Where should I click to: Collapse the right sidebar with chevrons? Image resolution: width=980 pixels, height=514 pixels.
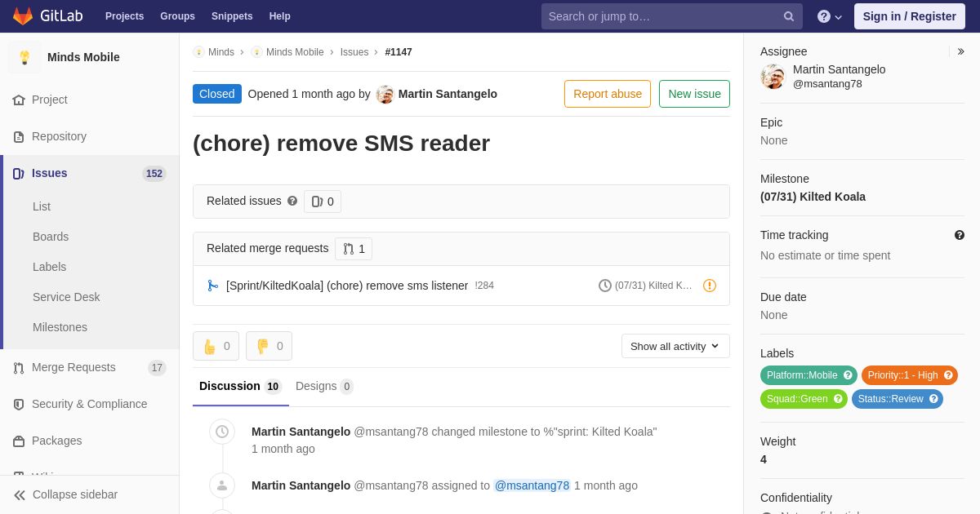pos(960,51)
